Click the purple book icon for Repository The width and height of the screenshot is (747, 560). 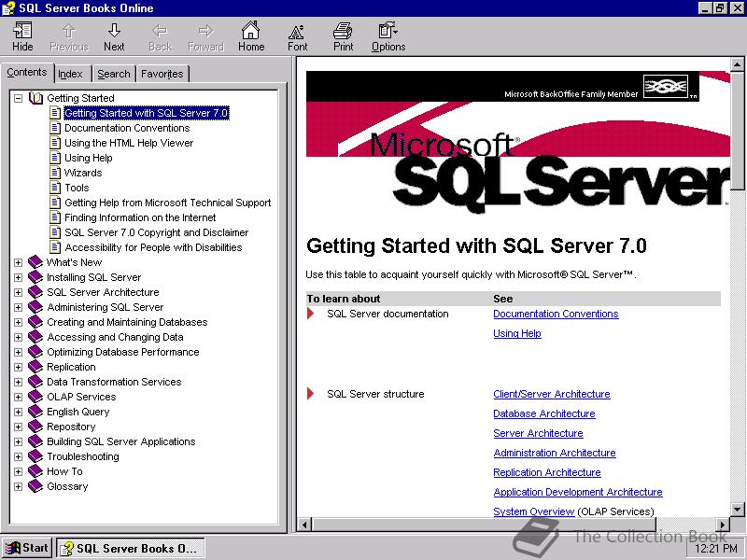(x=35, y=427)
